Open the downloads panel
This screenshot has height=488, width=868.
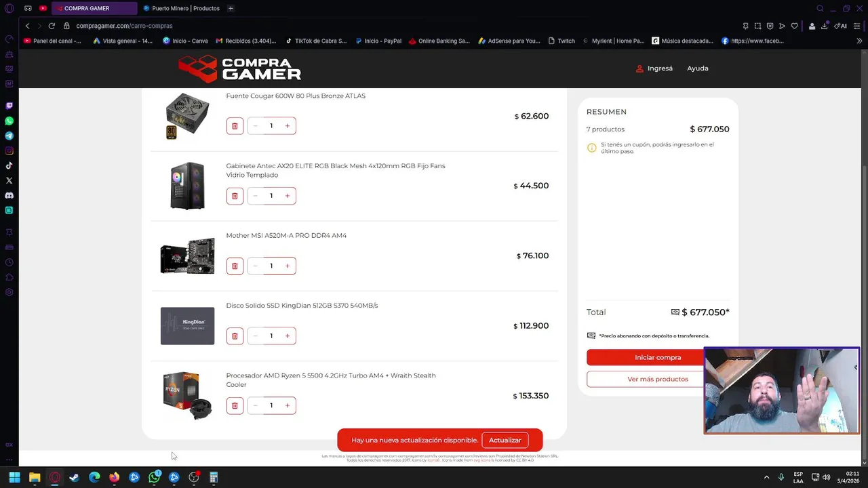point(825,26)
